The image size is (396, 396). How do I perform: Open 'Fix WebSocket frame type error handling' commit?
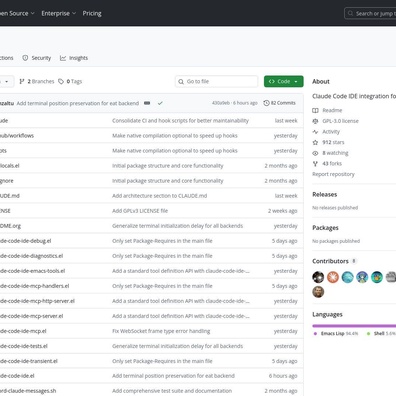click(x=161, y=331)
